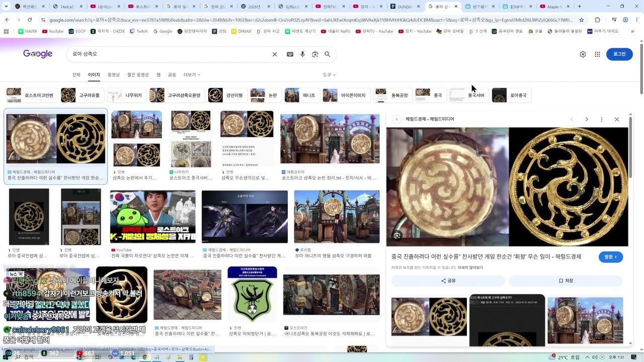The image size is (644, 362).
Task: Filter images by the 나무위키 chip
Action: (x=126, y=95)
